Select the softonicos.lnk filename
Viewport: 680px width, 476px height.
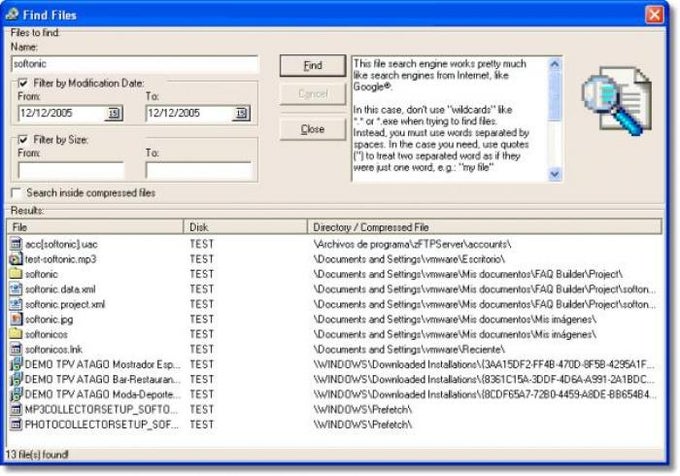pos(54,349)
